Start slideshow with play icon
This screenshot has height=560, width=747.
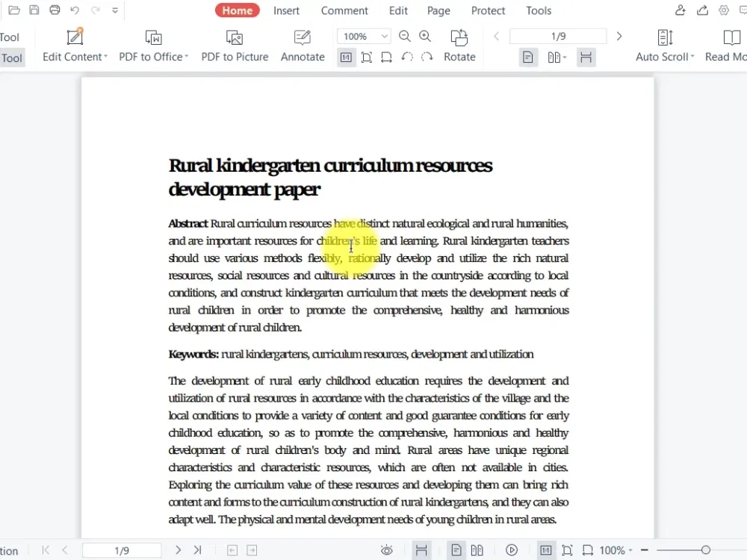coord(512,550)
